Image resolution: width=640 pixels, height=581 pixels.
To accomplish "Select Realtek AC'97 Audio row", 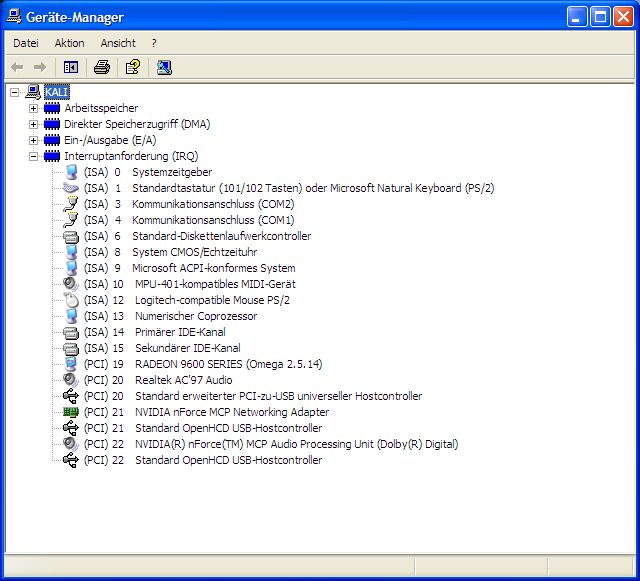I will pos(158,380).
